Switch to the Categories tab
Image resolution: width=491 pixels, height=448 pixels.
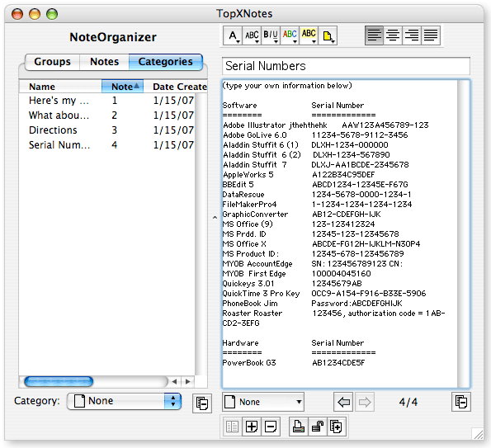tap(165, 62)
